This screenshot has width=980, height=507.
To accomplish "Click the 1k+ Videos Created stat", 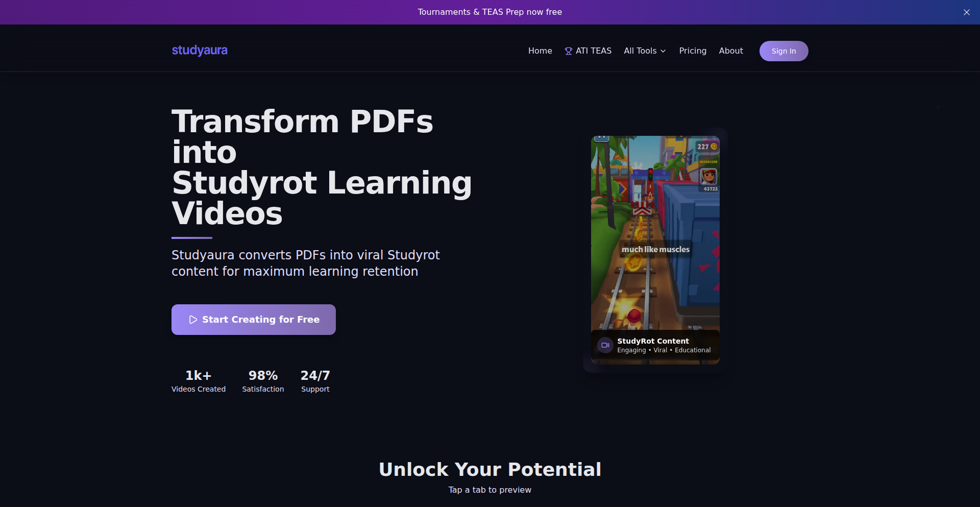I will click(199, 381).
